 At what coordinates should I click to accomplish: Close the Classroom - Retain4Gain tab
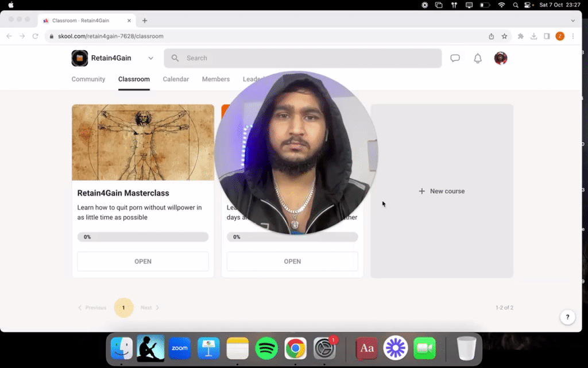(x=129, y=21)
